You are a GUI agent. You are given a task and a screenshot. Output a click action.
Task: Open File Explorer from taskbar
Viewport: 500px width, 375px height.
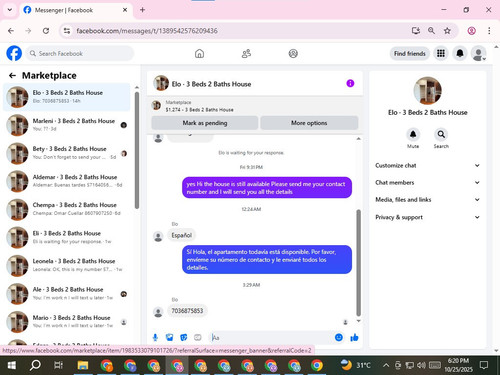tap(83, 365)
